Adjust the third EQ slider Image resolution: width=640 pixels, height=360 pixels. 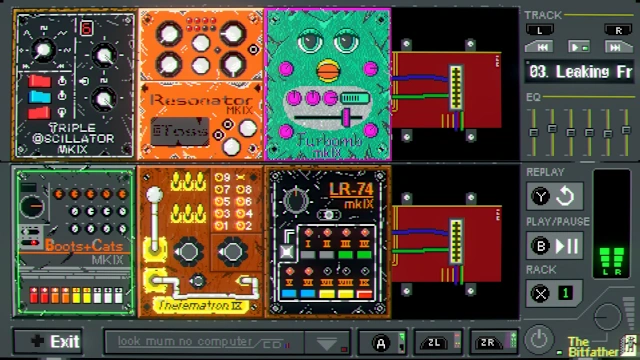(571, 132)
